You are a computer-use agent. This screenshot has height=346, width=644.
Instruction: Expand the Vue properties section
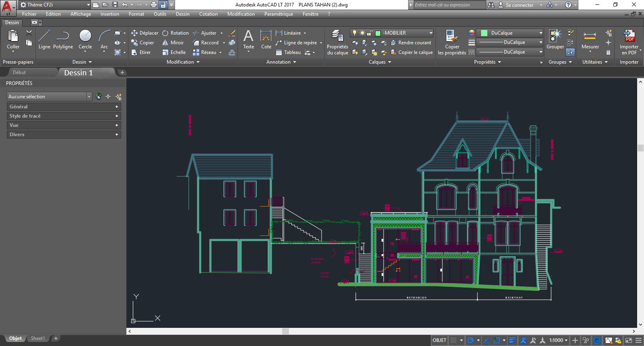coord(64,125)
